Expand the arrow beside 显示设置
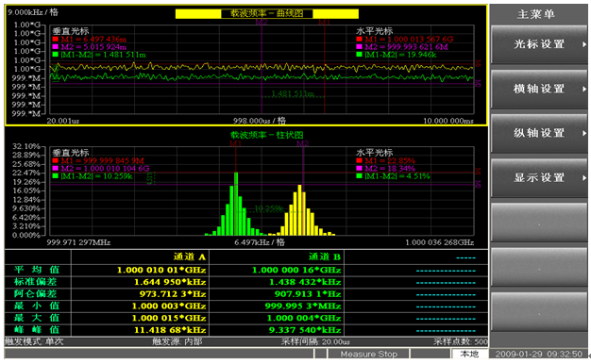This screenshot has width=591, height=364. pyautogui.click(x=583, y=177)
